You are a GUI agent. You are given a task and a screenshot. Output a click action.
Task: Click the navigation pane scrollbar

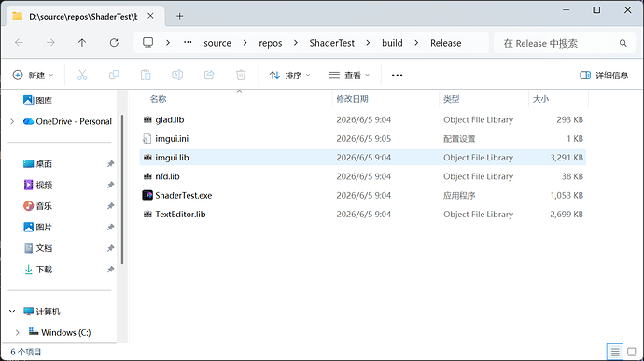(122, 189)
